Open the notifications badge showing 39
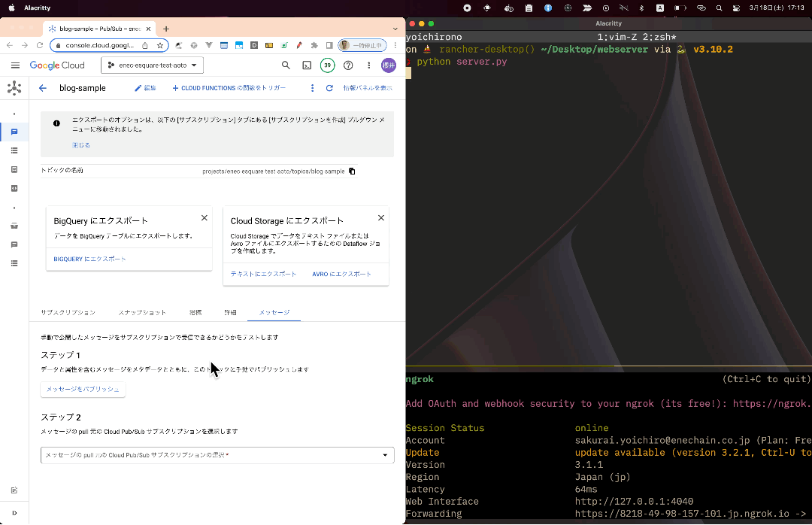 327,65
